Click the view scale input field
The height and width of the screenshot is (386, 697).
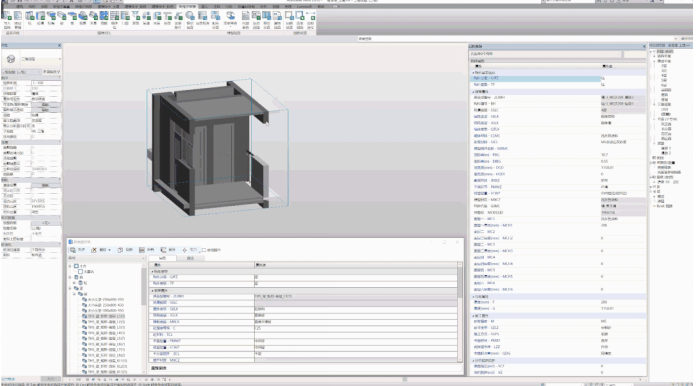tap(46, 83)
